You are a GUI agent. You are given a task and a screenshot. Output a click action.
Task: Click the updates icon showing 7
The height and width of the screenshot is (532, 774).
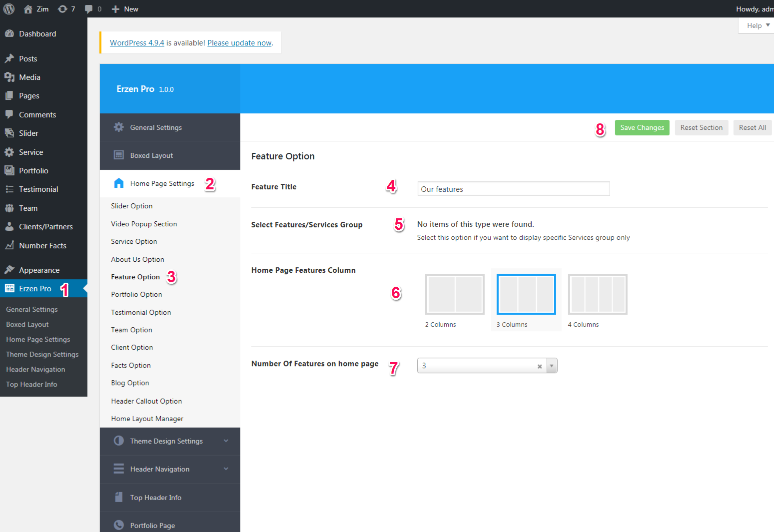coord(62,9)
